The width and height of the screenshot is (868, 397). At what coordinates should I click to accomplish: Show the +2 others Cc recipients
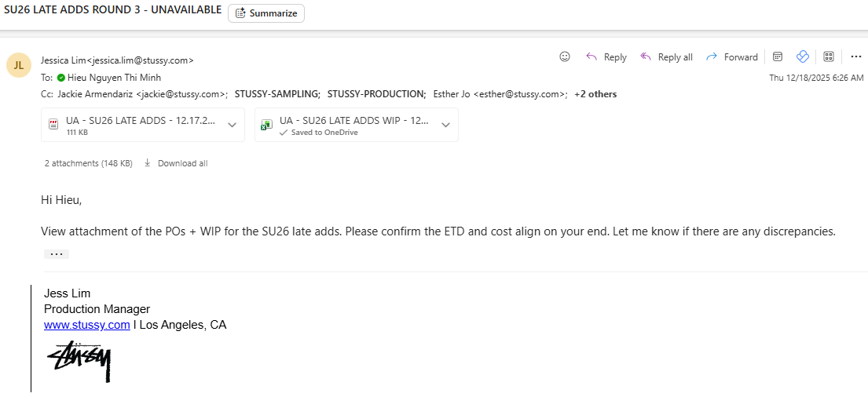[595, 94]
